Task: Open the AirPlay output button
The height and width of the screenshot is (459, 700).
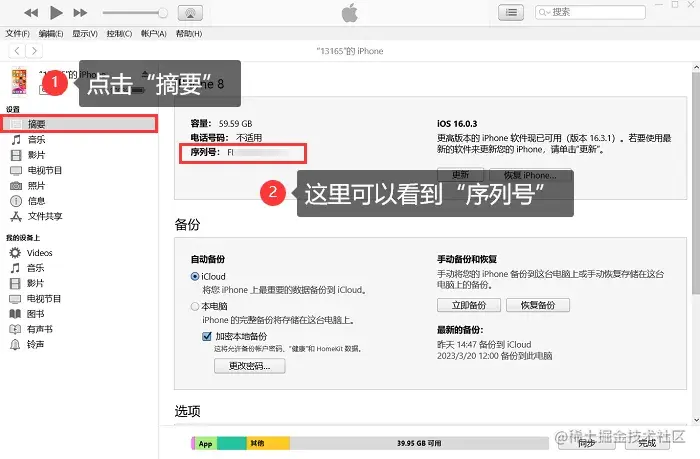Action: pos(190,13)
